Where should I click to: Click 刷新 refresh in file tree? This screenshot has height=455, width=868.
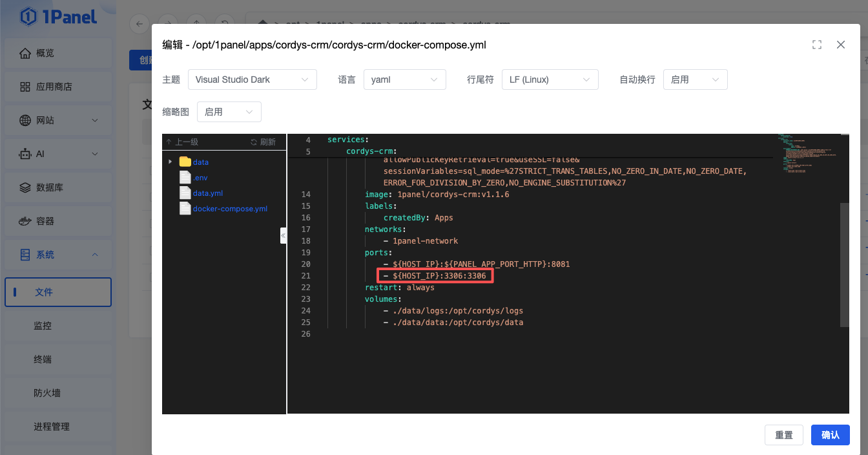pyautogui.click(x=263, y=142)
